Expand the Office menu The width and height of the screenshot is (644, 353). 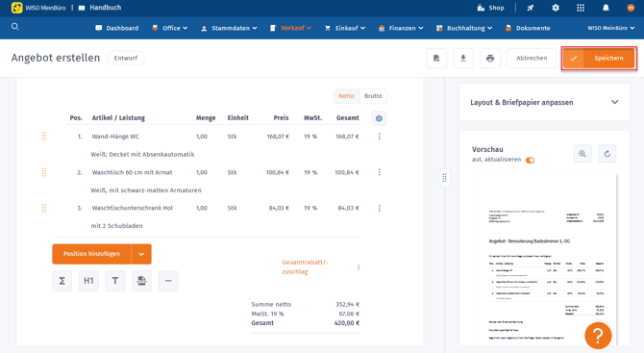pos(169,28)
